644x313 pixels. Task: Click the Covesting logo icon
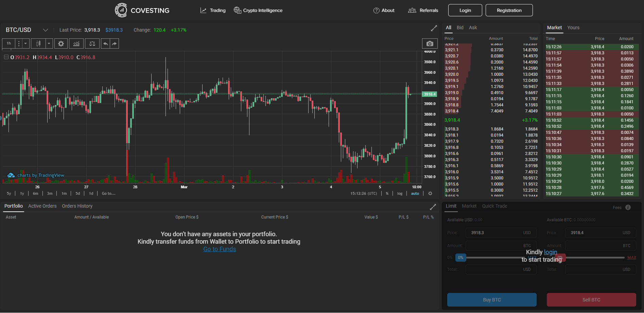[x=121, y=10]
